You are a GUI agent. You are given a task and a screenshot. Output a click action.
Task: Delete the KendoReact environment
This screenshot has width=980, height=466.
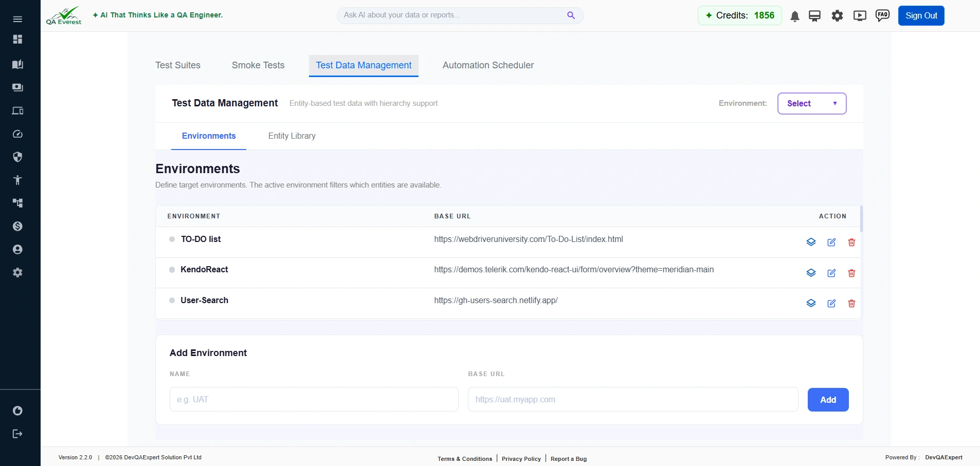[x=851, y=273]
